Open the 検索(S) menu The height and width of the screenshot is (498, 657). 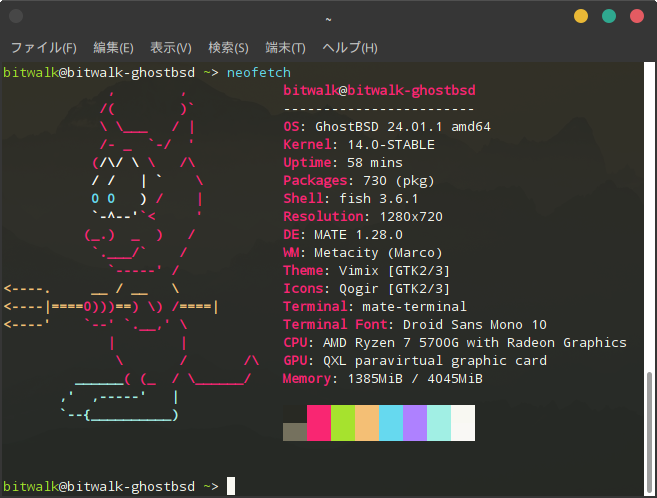coord(228,48)
